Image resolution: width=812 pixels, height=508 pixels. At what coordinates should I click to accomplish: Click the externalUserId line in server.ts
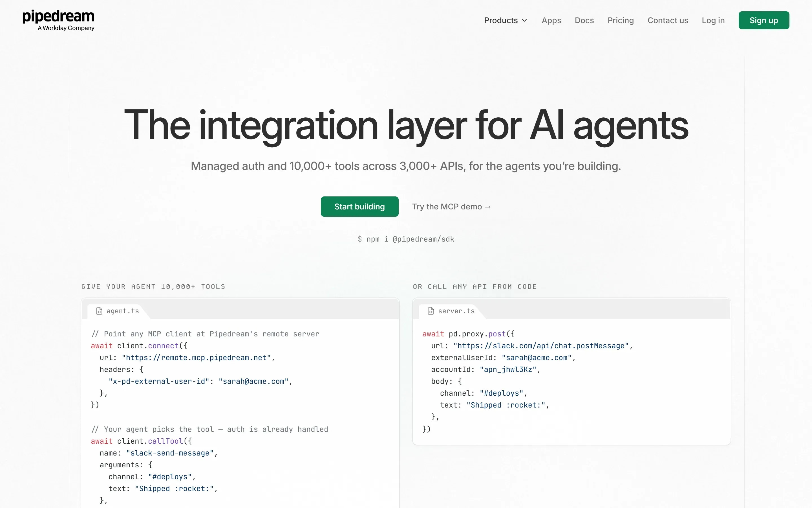point(503,358)
